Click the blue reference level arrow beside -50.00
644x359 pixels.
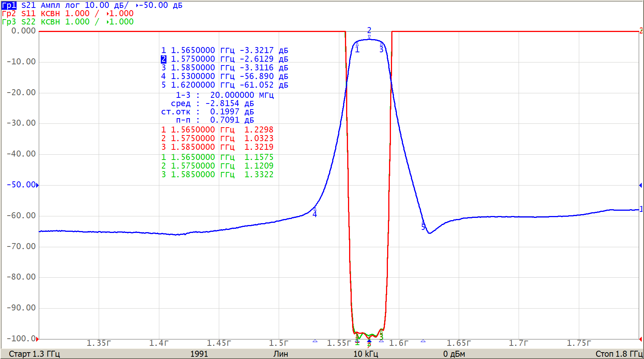(37, 185)
